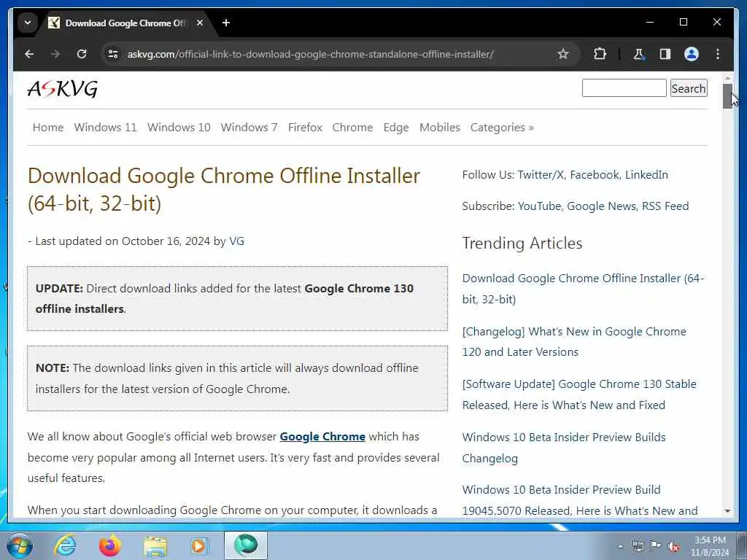Screen dimensions: 747x560
Task: Launch Internet Explorer from taskbar
Action: [65, 545]
